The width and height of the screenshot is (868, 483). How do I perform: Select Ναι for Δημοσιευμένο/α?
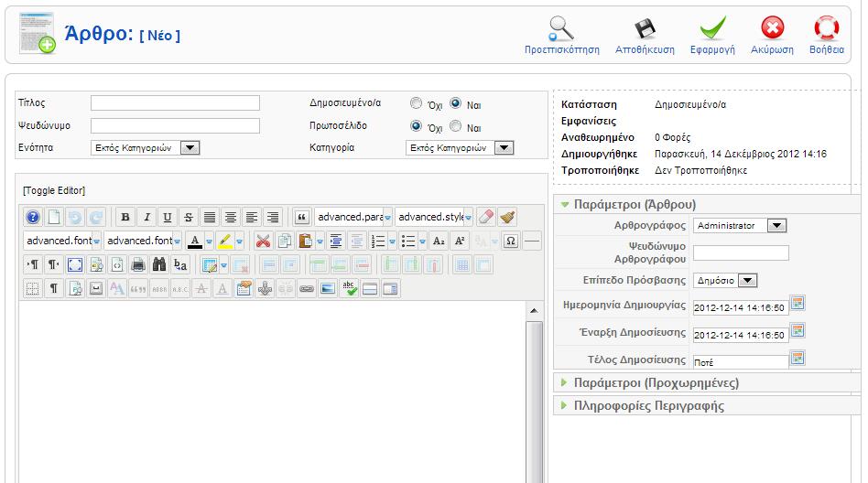[455, 102]
